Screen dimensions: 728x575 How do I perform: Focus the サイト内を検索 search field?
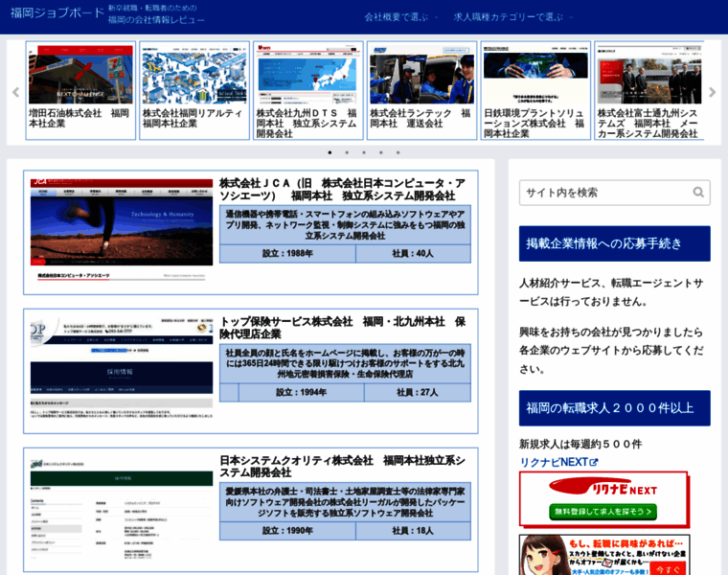click(614, 193)
